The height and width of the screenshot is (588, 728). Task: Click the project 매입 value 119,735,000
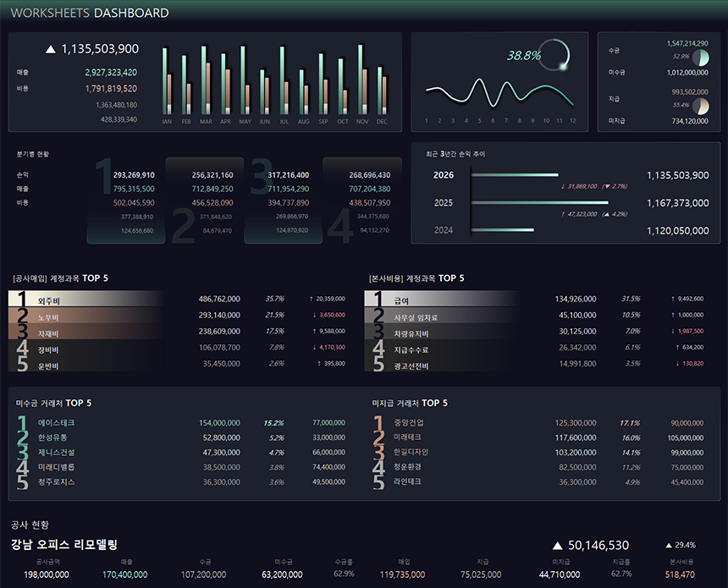click(x=403, y=574)
